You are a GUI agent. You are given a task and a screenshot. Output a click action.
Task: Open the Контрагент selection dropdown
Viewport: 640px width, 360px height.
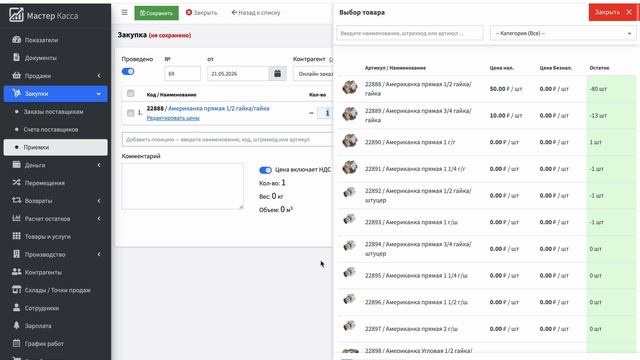pyautogui.click(x=313, y=73)
